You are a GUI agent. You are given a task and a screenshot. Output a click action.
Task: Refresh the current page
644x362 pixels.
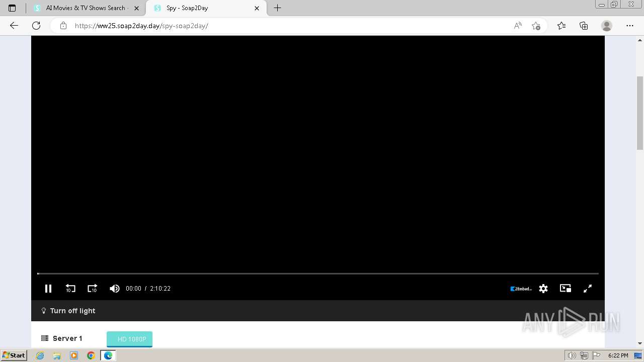[x=36, y=26]
